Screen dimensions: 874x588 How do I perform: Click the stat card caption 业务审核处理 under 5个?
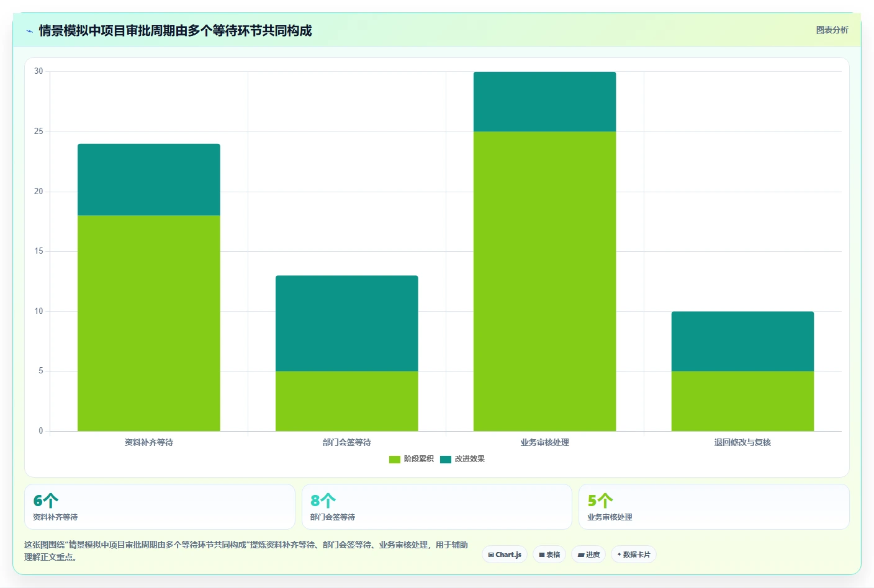[x=610, y=517]
